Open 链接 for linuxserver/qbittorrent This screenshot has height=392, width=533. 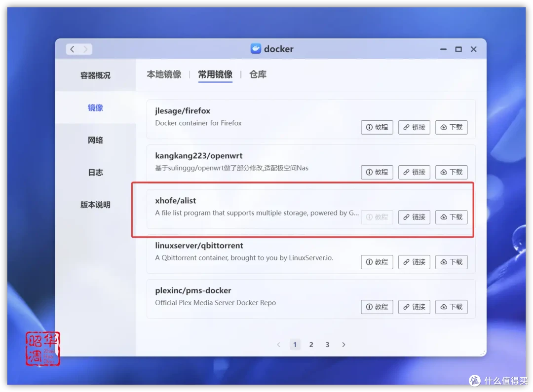pyautogui.click(x=414, y=262)
